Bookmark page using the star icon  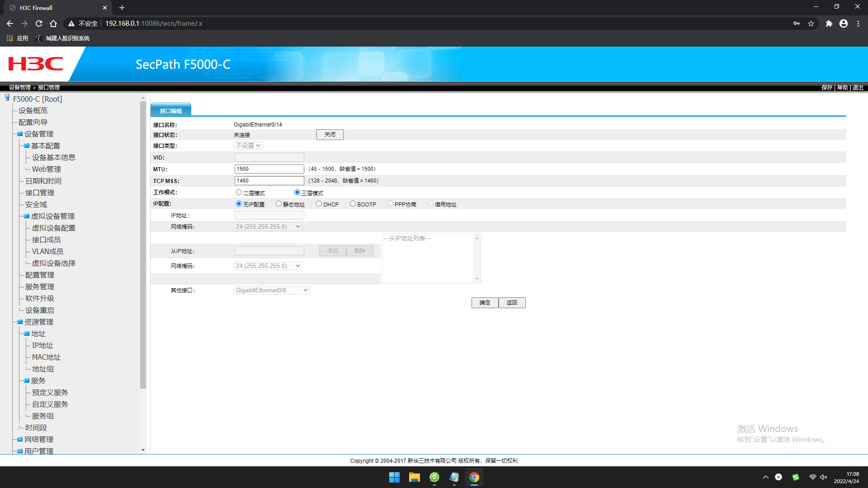click(x=811, y=23)
